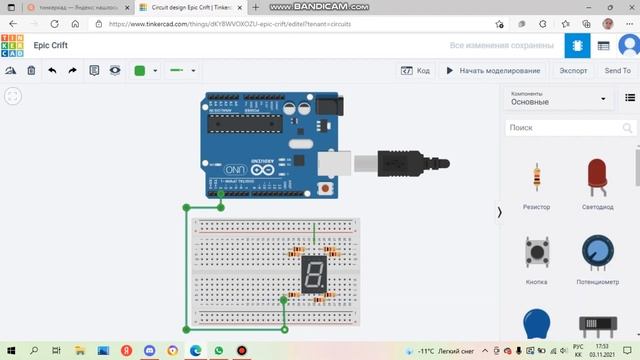
Task: Click the Arduino reset button
Action: pyautogui.click(x=325, y=189)
